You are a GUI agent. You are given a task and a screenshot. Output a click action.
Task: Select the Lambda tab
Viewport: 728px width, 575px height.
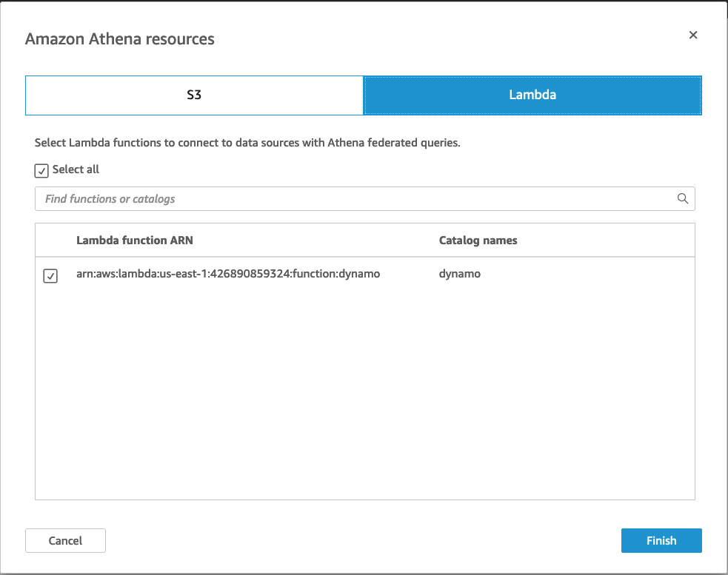point(532,95)
